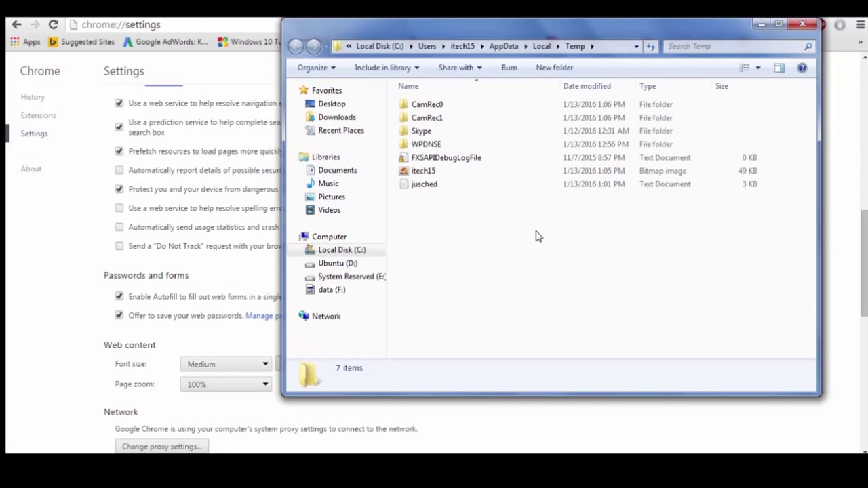The image size is (868, 488).
Task: Open Downloads in Favorites
Action: 336,117
